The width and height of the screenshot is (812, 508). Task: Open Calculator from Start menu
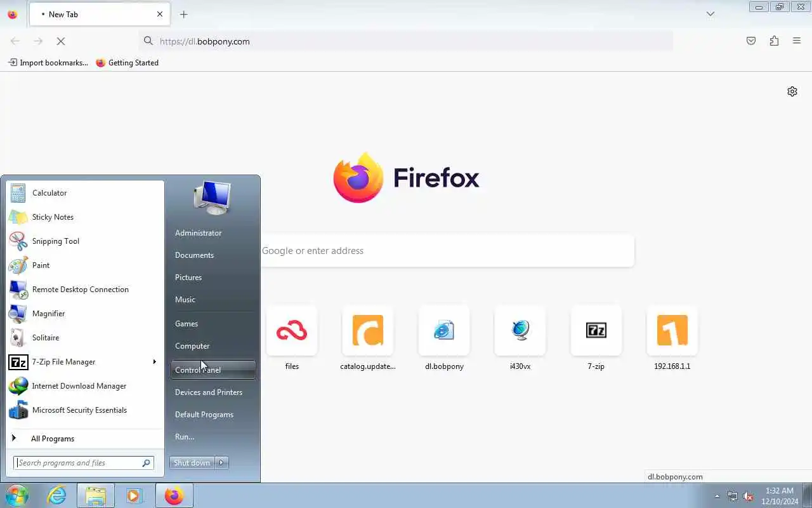(85, 193)
